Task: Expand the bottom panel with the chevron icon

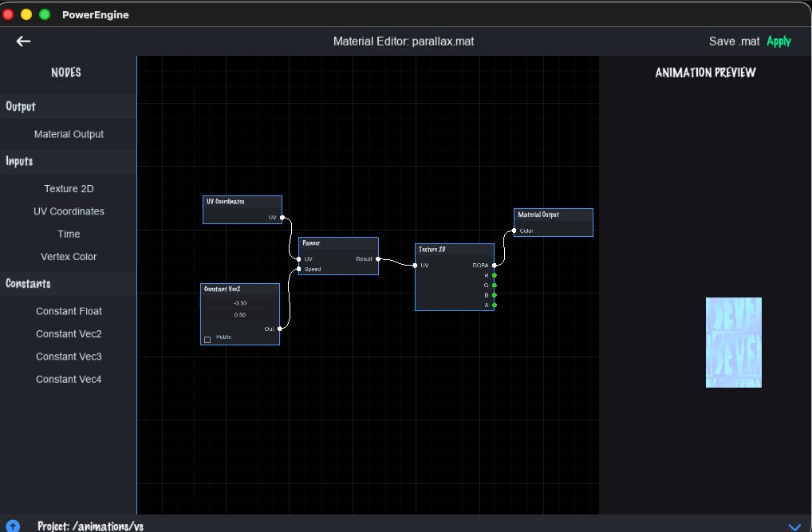Action: (x=794, y=526)
